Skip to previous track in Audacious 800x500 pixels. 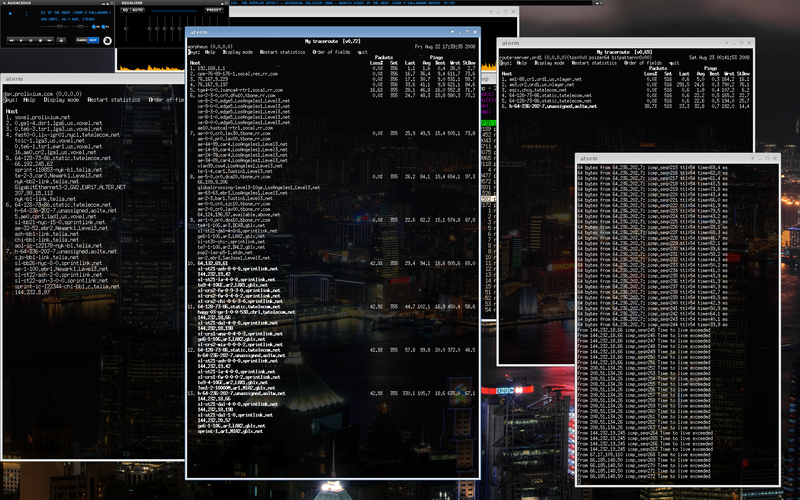coord(9,40)
